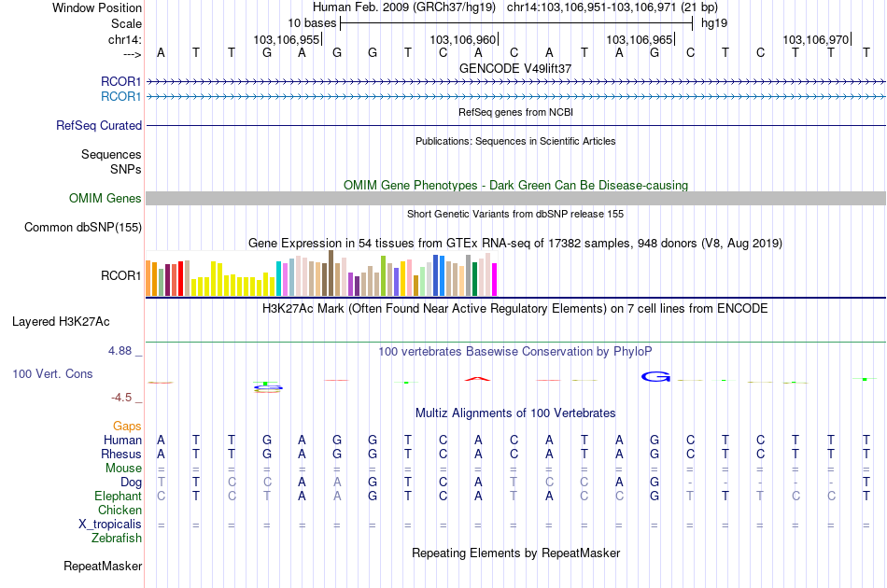Click the Gene Expression in 54 tissues GTEx title

click(x=515, y=243)
